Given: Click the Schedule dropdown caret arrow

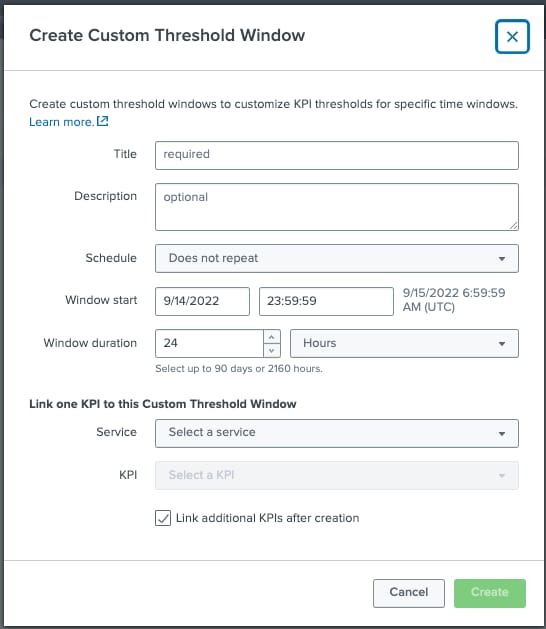Looking at the screenshot, I should point(501,259).
